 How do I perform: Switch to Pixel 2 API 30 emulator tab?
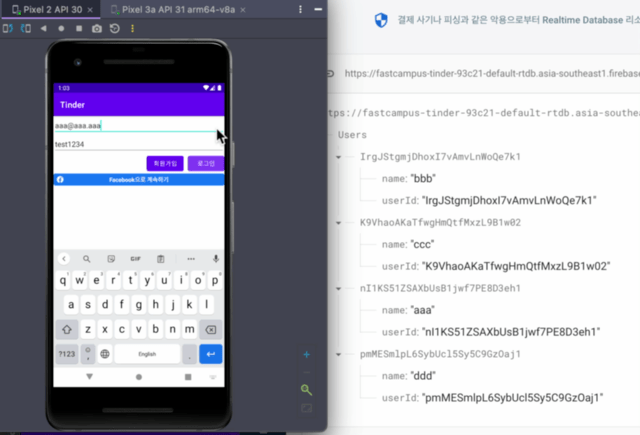point(52,9)
